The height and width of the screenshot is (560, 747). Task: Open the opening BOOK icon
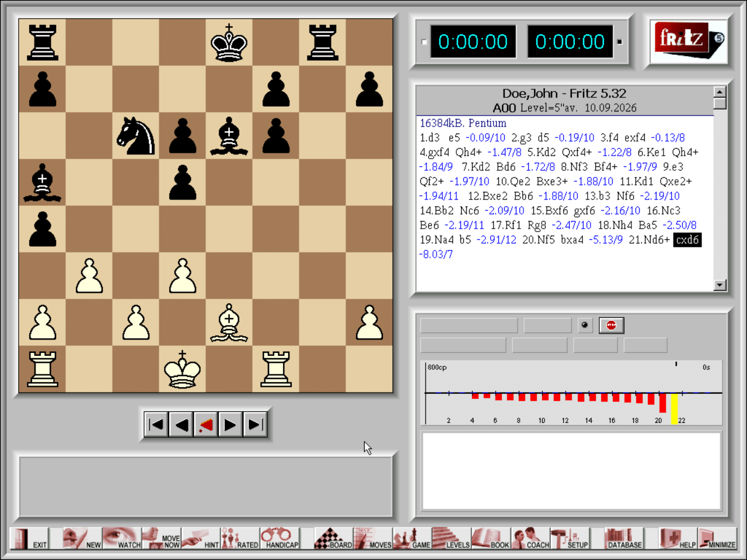[491, 538]
